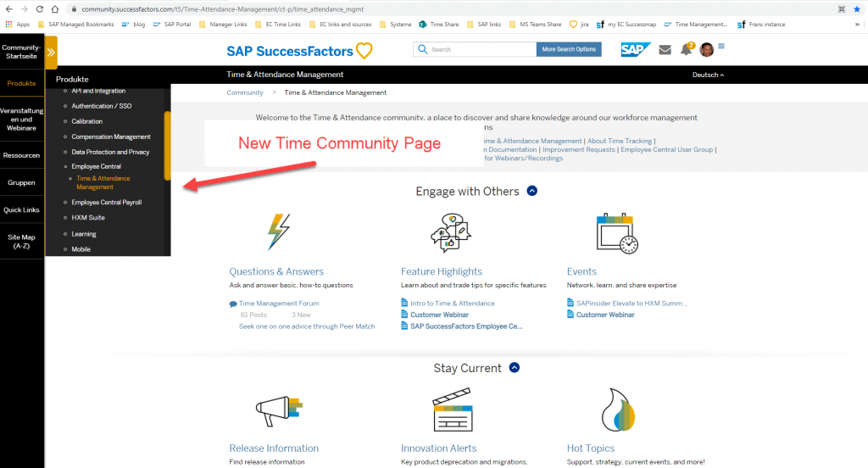Select Site Map (A-Z) nav item
The width and height of the screenshot is (868, 468).
click(x=21, y=242)
